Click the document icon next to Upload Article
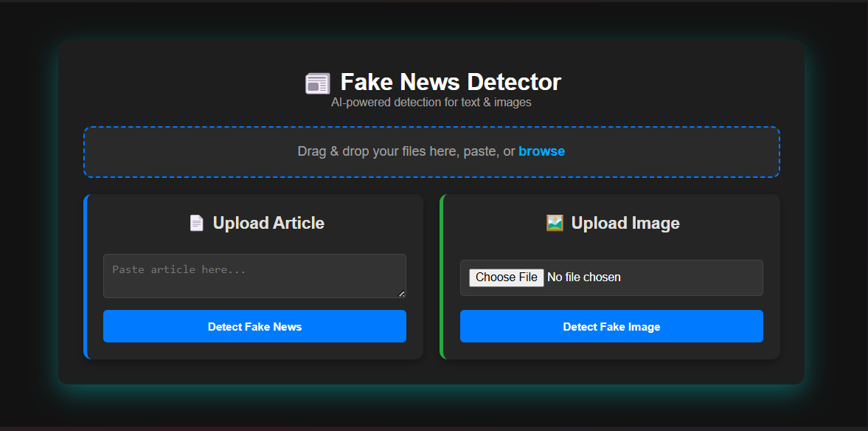The width and height of the screenshot is (868, 431). coord(196,224)
